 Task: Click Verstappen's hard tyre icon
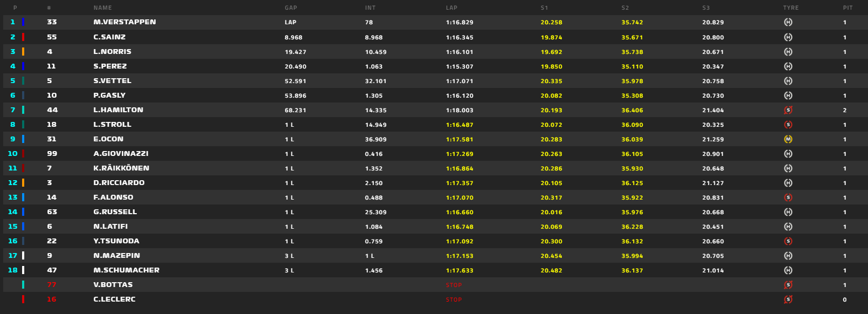pyautogui.click(x=788, y=22)
